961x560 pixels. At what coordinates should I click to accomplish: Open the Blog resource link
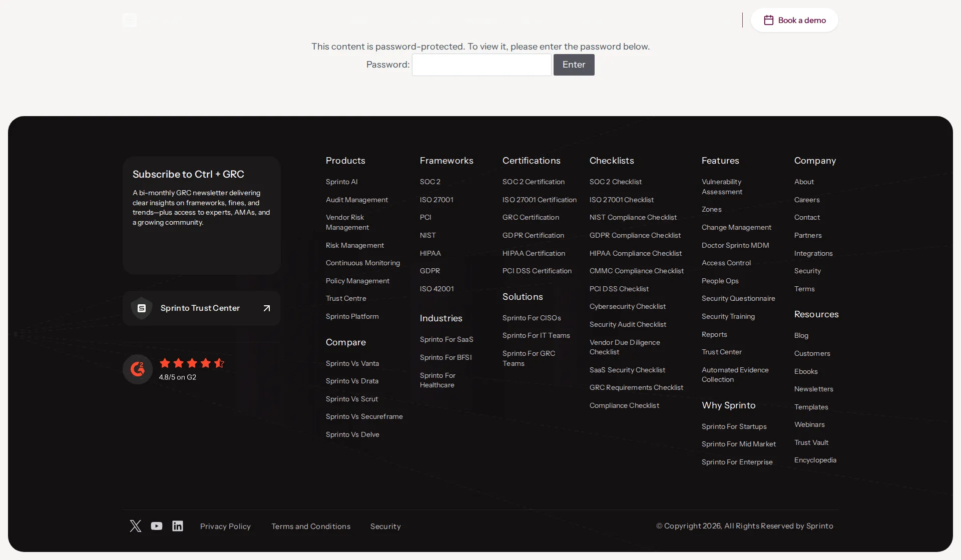(801, 335)
